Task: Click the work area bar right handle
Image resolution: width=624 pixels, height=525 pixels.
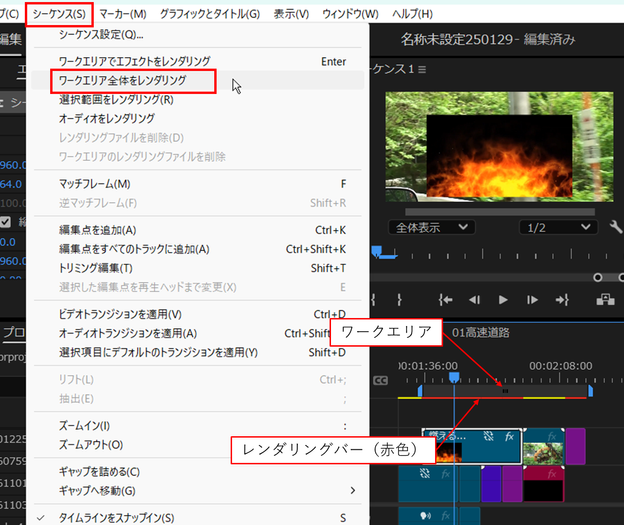Action: (x=591, y=391)
